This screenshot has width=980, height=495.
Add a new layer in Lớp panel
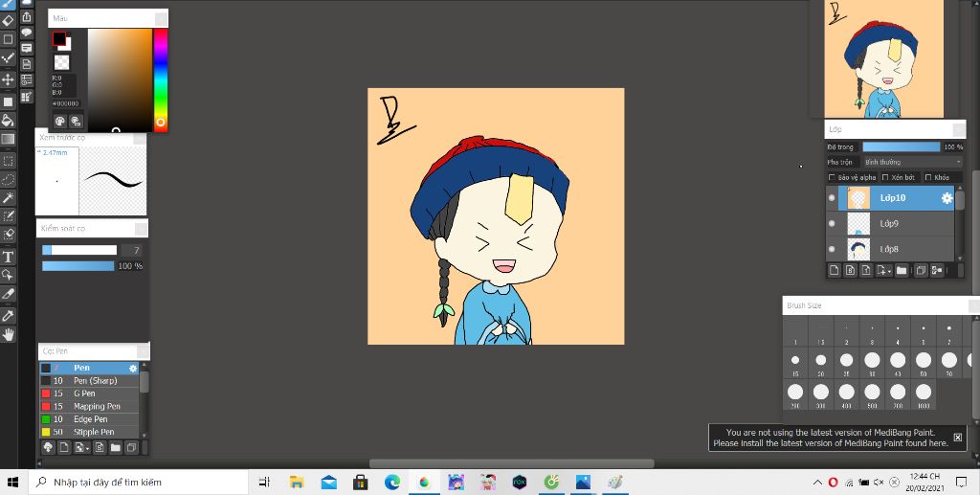(834, 271)
